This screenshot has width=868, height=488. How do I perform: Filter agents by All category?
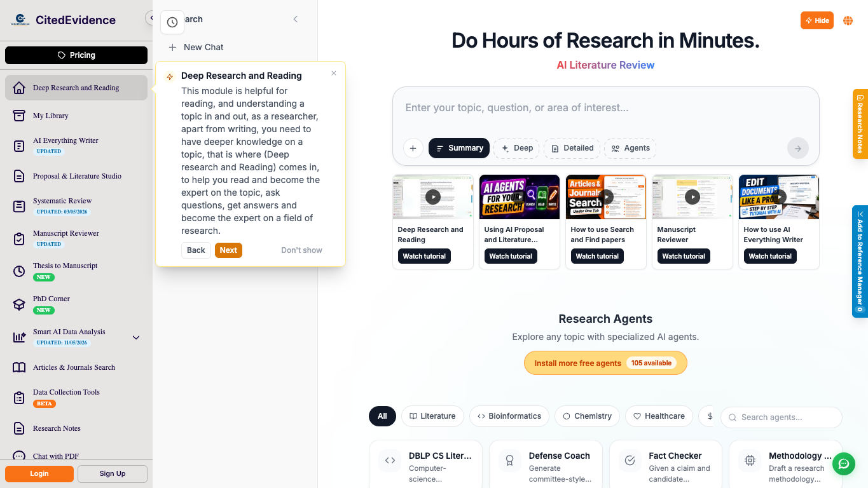click(x=382, y=416)
